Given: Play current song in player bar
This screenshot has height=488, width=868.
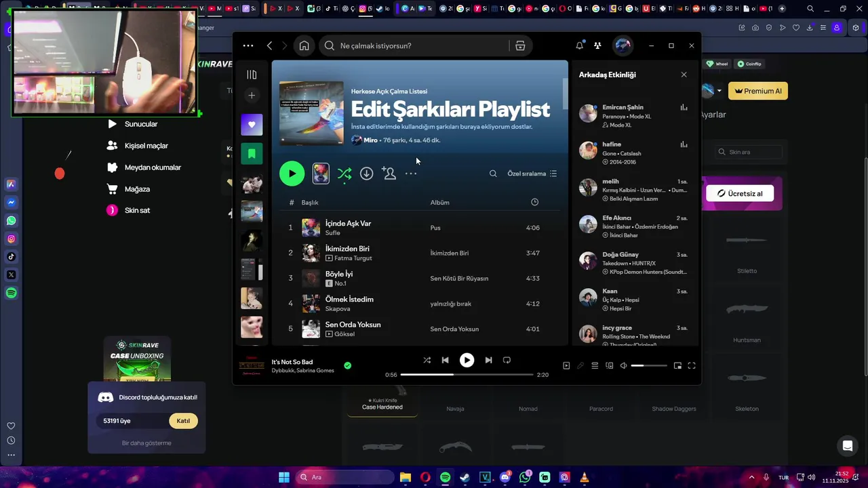Looking at the screenshot, I should pos(467,360).
